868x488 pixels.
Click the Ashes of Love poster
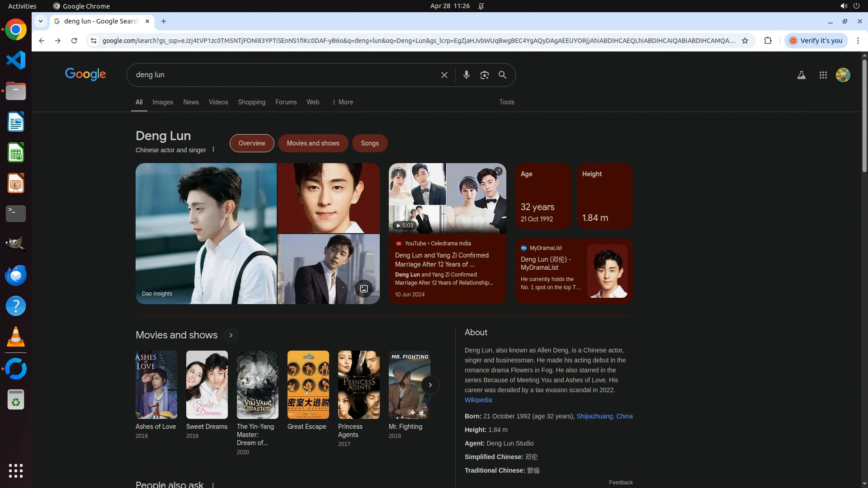[156, 385]
